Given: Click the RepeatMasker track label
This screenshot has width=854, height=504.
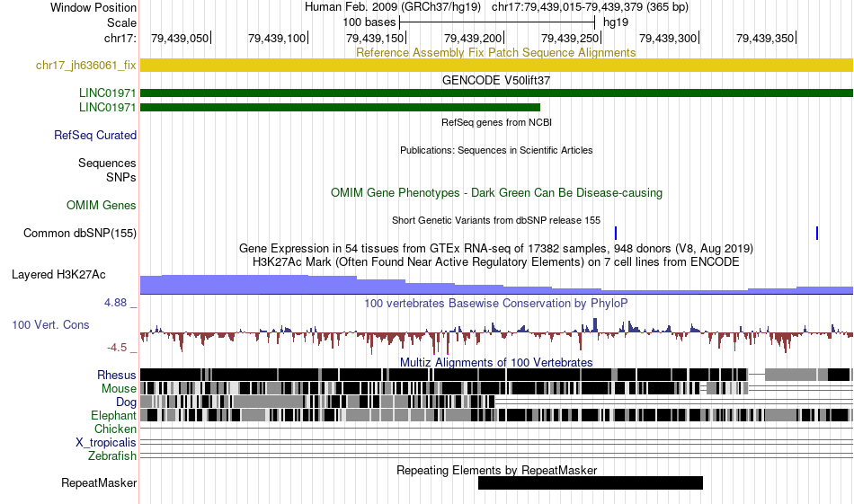Looking at the screenshot, I should pyautogui.click(x=99, y=482).
